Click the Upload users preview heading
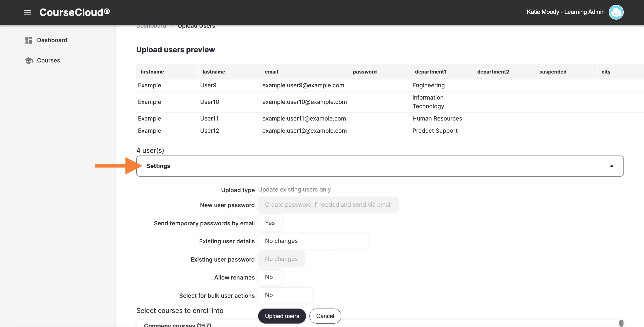The height and width of the screenshot is (327, 644). (x=175, y=50)
